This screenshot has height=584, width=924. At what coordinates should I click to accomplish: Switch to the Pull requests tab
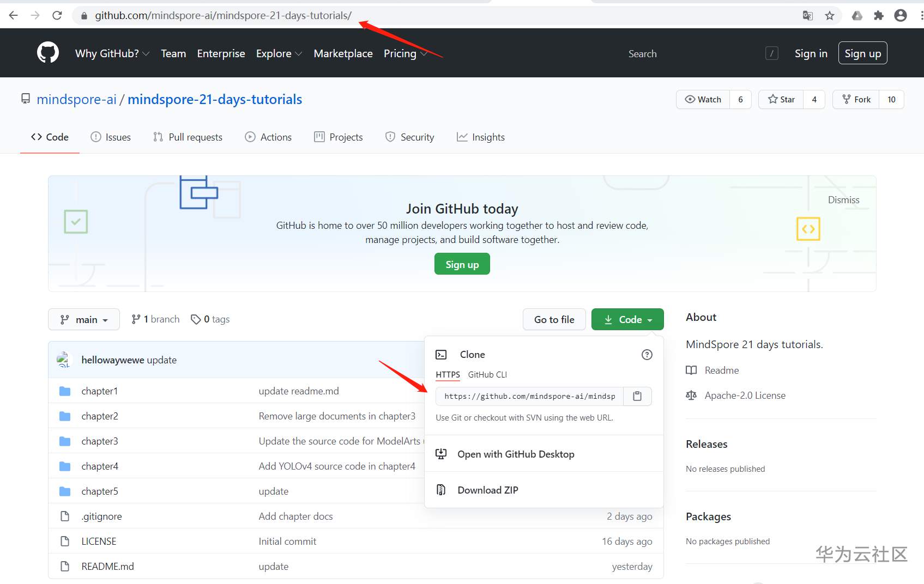tap(188, 137)
